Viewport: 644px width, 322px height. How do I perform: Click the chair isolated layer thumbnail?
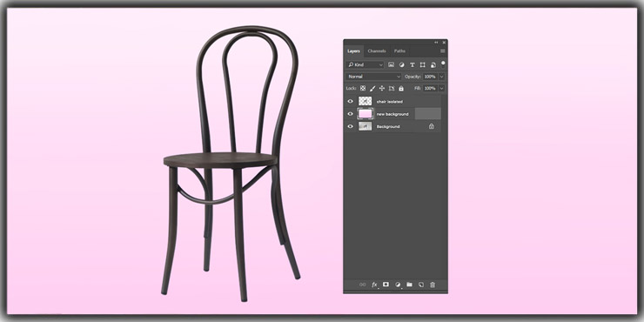[366, 101]
